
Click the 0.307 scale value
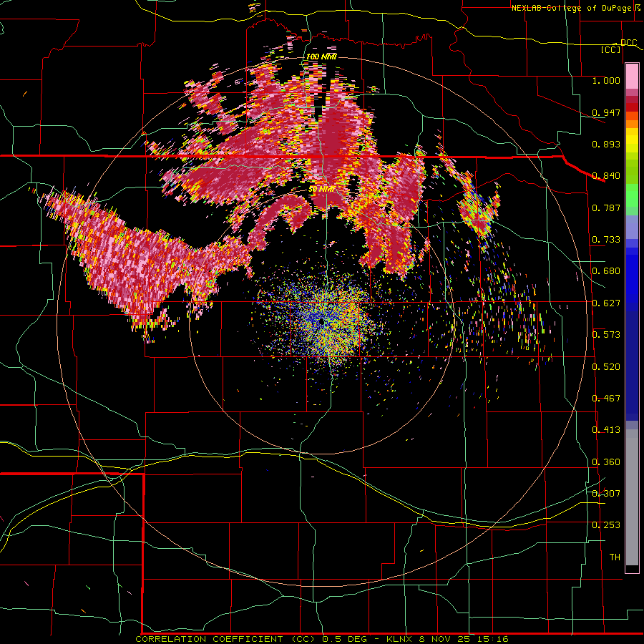pyautogui.click(x=606, y=494)
